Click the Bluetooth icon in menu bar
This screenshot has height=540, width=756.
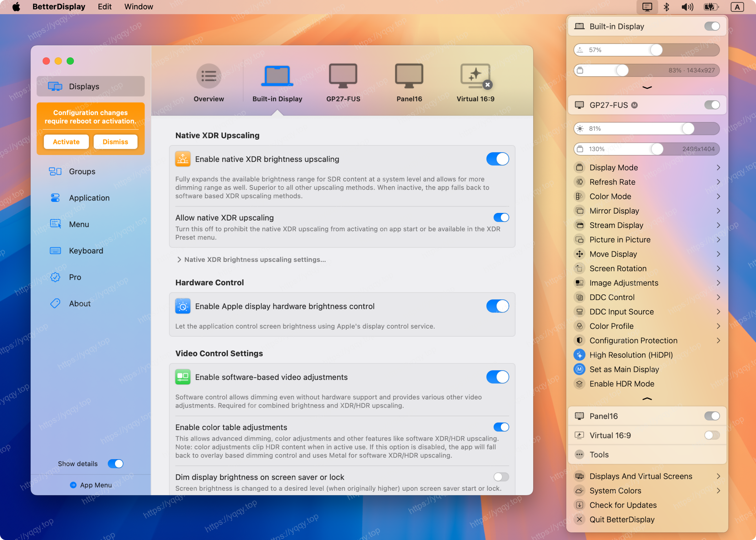666,7
